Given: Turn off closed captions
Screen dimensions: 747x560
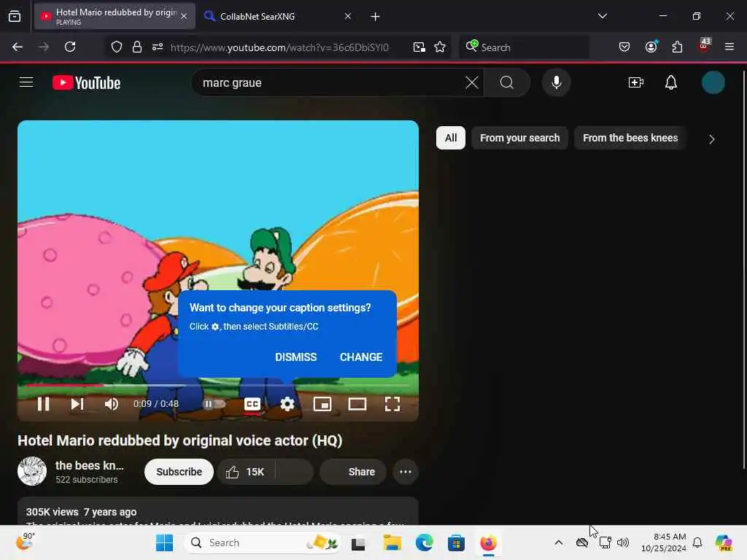Looking at the screenshot, I should tap(252, 404).
